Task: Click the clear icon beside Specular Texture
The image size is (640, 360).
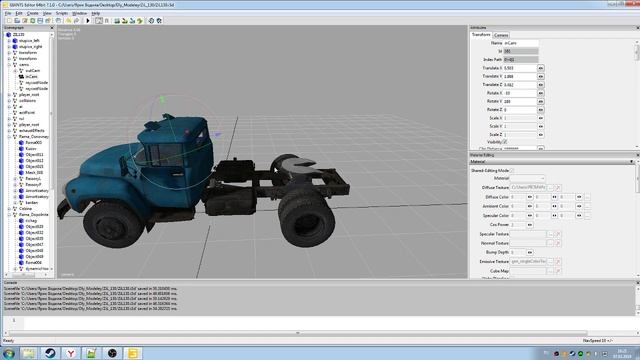Action: [558, 234]
